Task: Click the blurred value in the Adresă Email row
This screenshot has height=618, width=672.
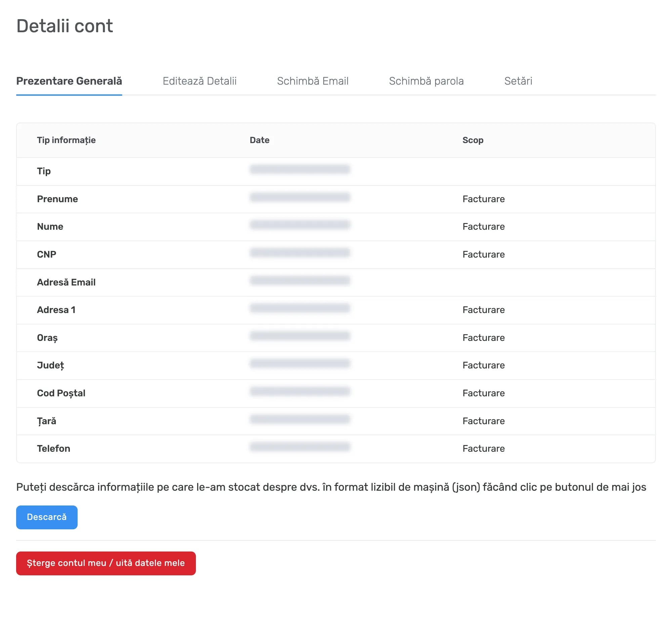Action: tap(300, 280)
